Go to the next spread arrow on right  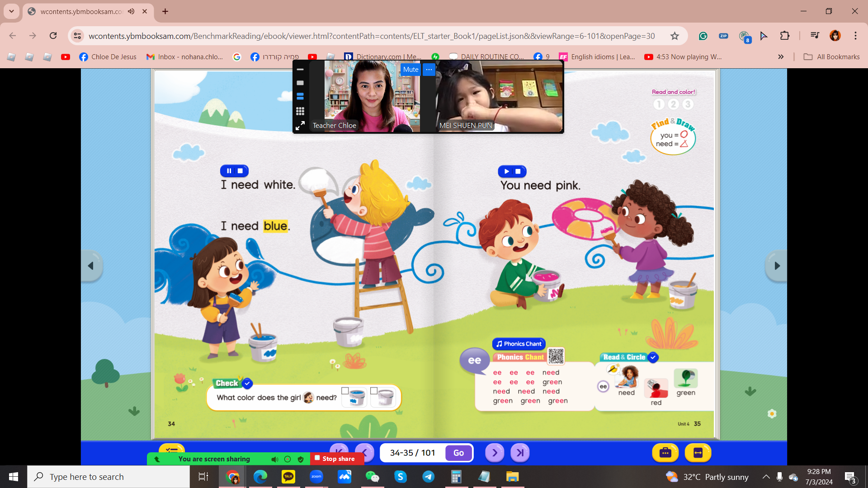pyautogui.click(x=777, y=266)
